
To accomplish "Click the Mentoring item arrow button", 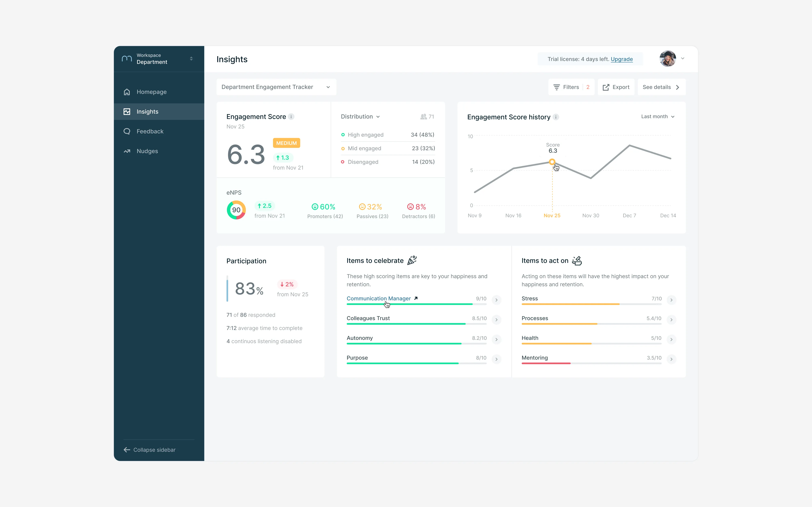I will [x=671, y=359].
